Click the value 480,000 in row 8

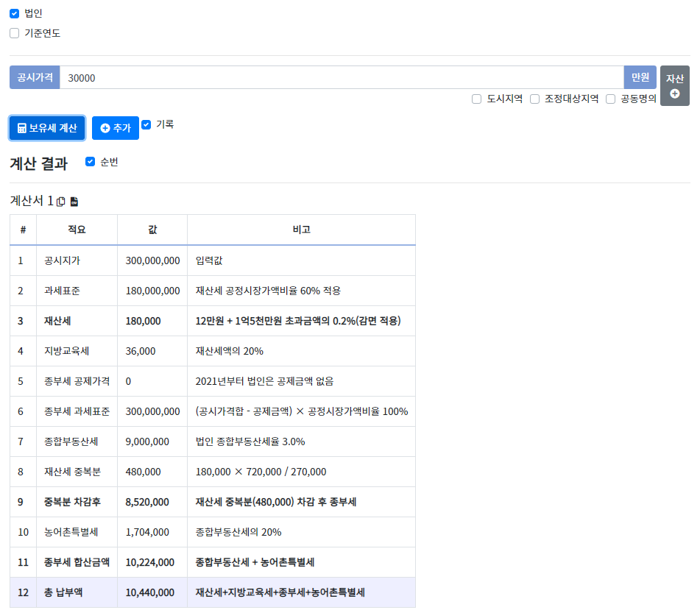[143, 472]
